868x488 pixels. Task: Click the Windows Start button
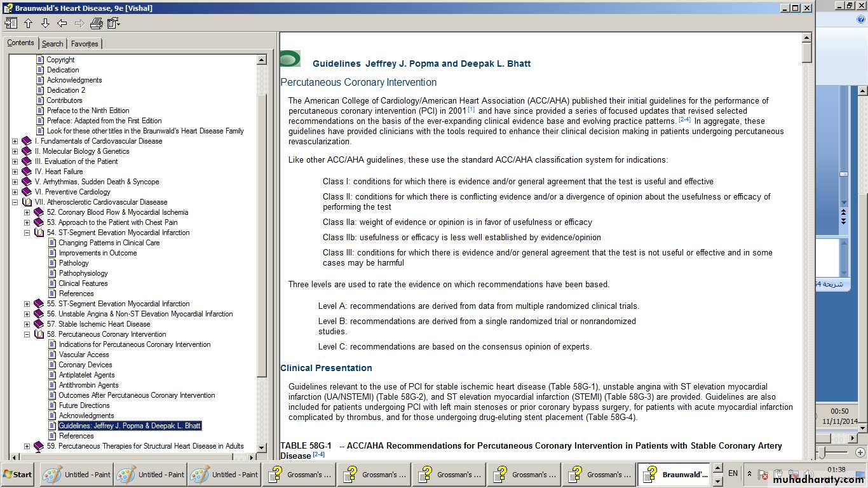point(18,474)
